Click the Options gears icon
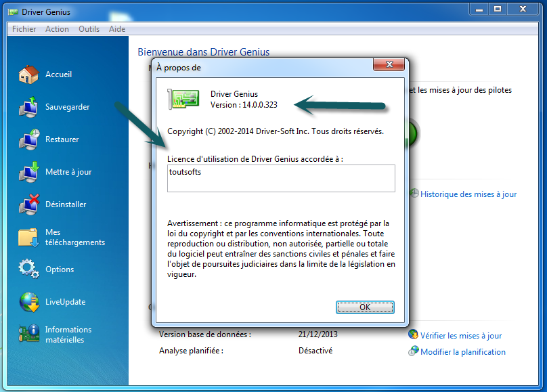547x392 pixels. tap(28, 269)
